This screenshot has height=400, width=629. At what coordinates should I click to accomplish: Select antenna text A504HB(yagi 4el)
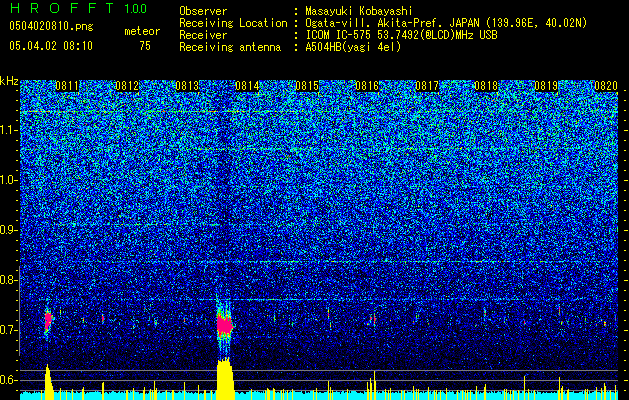coord(353,47)
